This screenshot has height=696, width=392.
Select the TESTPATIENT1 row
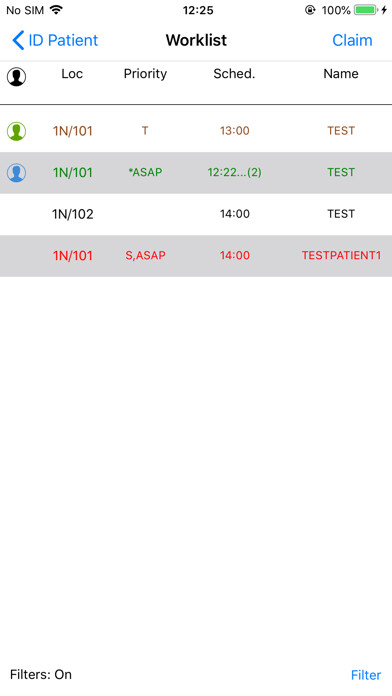pyautogui.click(x=196, y=256)
